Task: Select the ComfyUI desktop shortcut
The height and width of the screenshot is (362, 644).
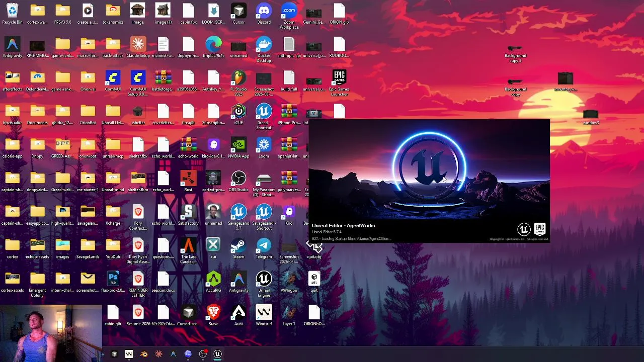Action: (x=113, y=81)
